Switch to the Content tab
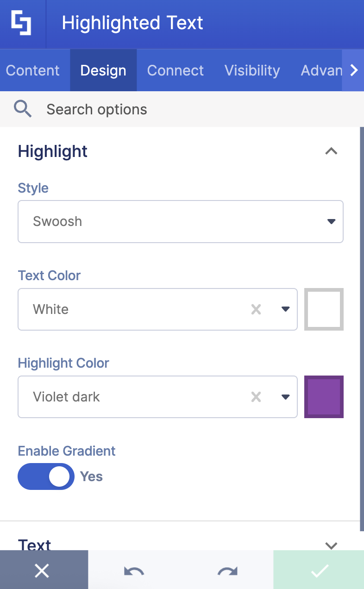Screen dimensions: 364x589 pos(32,70)
